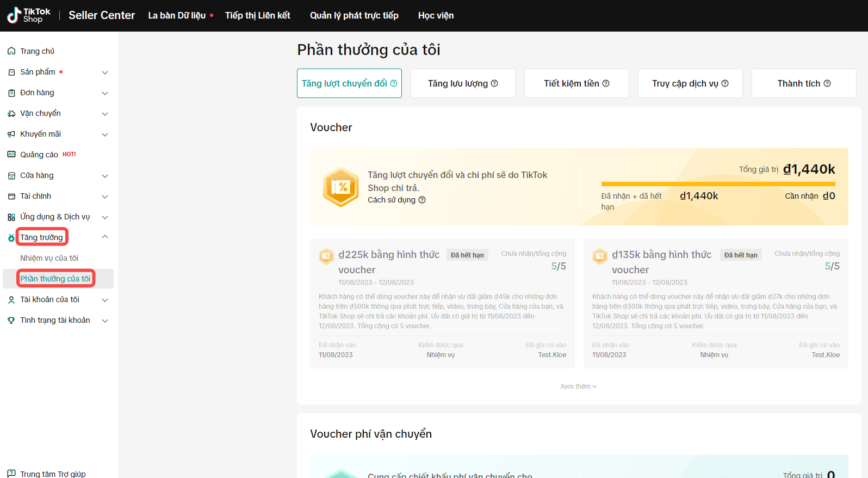Click the orange voucher value progress bar
This screenshot has width=868, height=478.
coord(718,184)
